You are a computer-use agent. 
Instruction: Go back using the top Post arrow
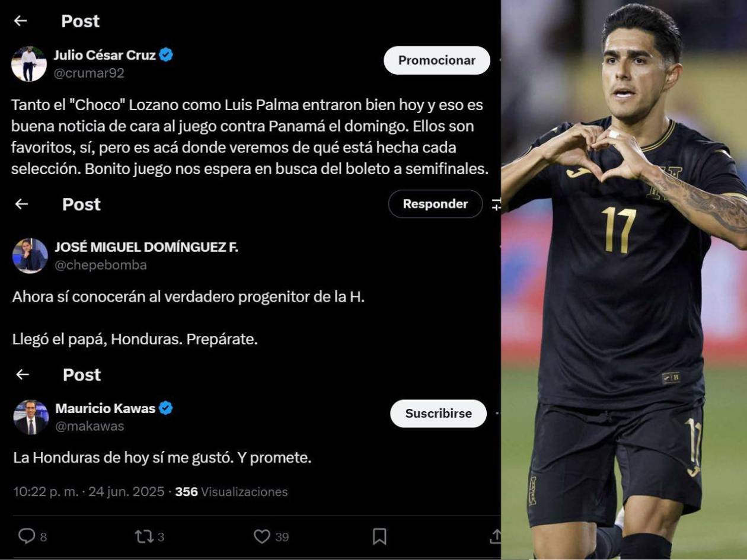coord(21,21)
